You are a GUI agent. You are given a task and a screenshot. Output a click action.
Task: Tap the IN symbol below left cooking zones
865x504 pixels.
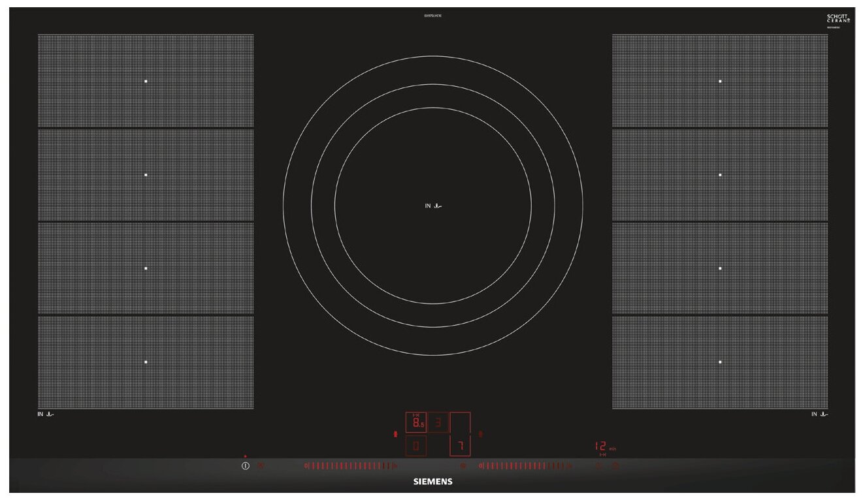(x=46, y=414)
